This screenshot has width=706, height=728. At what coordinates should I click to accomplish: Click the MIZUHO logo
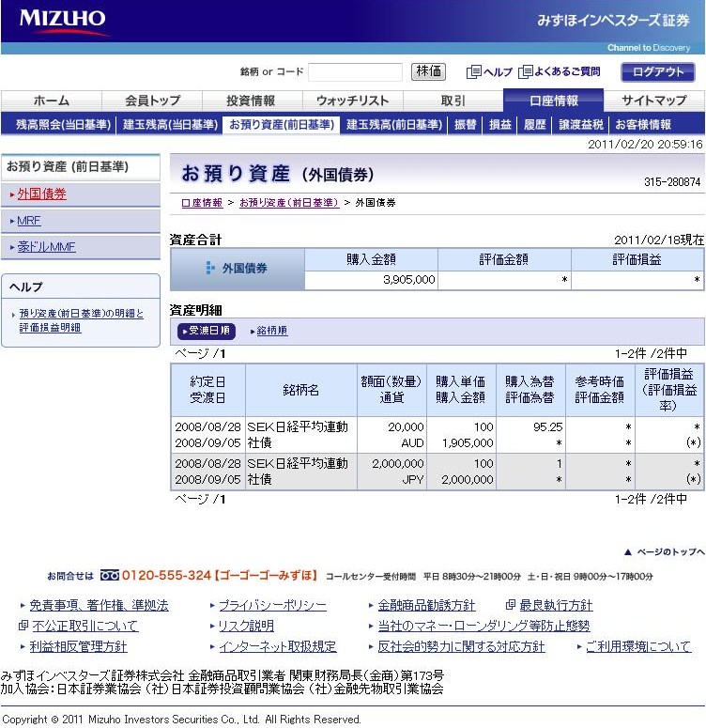point(63,22)
